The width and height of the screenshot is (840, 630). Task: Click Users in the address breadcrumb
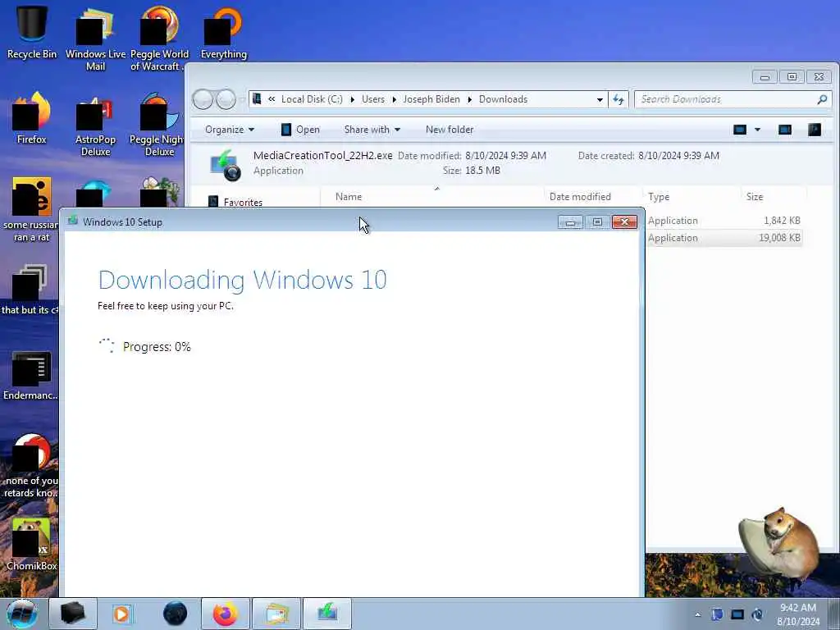click(x=373, y=99)
